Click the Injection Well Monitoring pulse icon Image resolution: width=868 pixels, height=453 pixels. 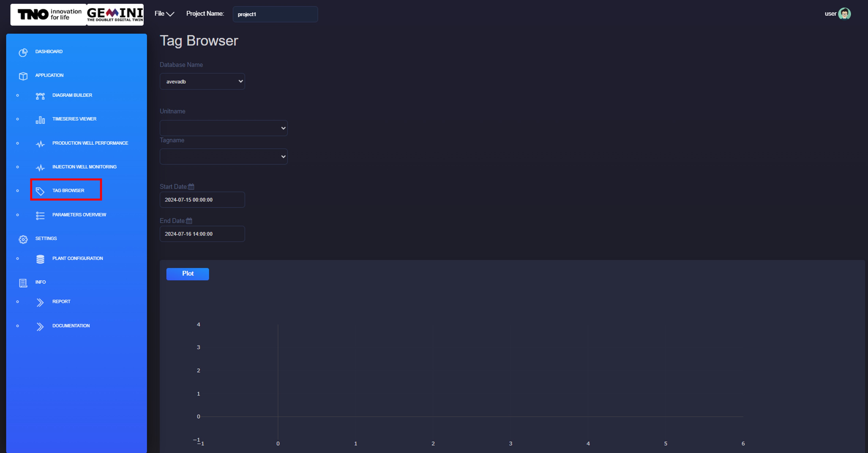40,168
